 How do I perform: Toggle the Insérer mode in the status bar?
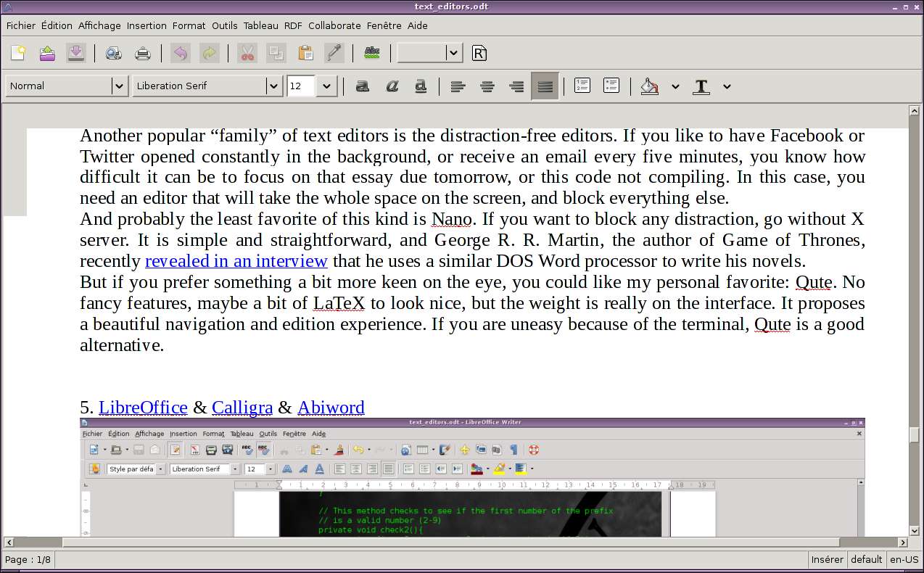tap(828, 559)
